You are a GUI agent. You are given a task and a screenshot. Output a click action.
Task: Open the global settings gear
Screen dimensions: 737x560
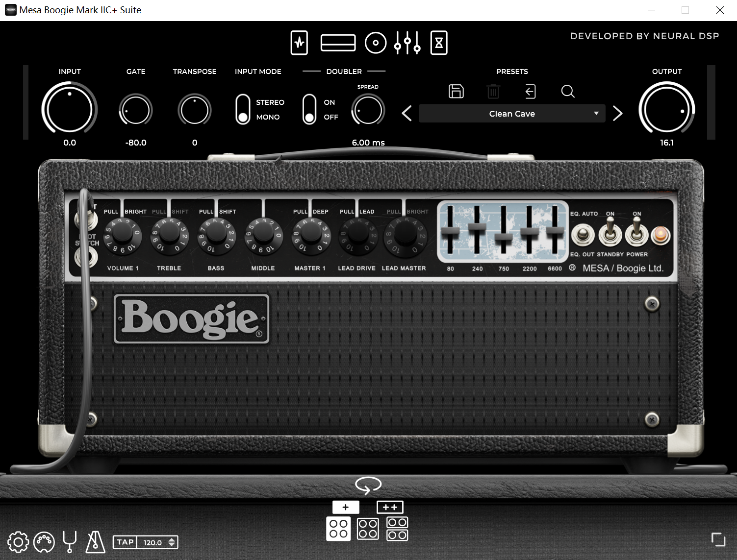(x=18, y=542)
